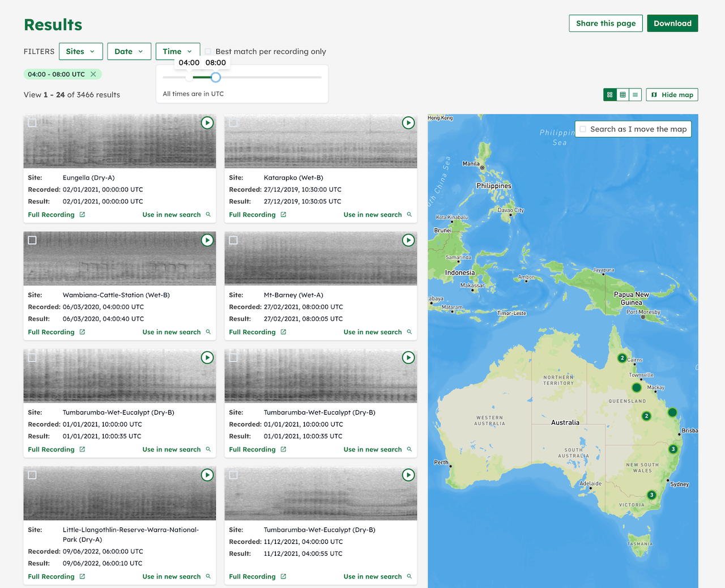Click the map cluster marker '2' near Cairns

[x=622, y=358]
